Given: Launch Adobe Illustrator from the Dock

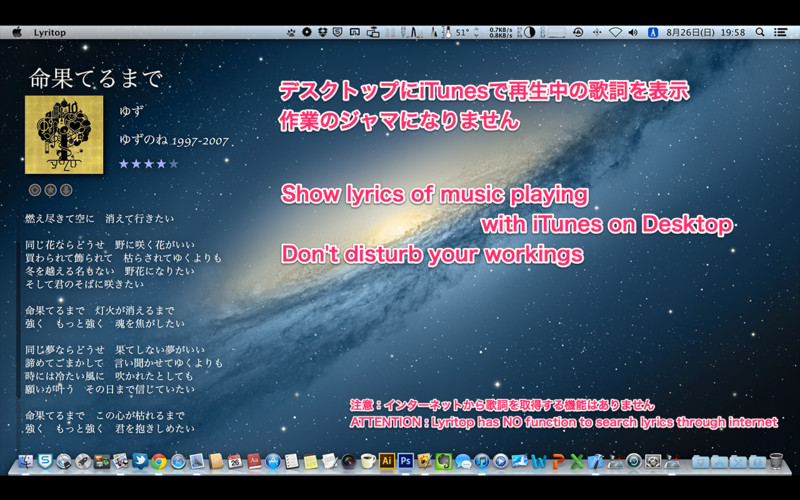Looking at the screenshot, I should coord(387,461).
